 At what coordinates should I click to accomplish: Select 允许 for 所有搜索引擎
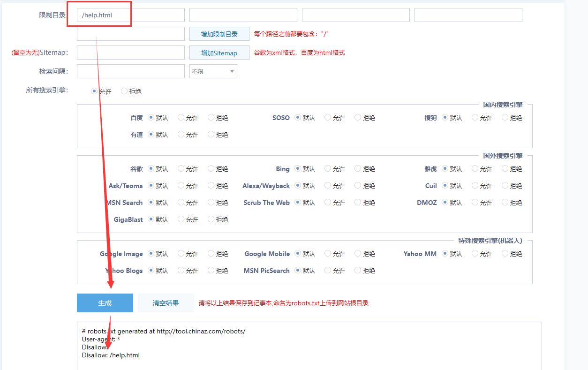coord(94,91)
